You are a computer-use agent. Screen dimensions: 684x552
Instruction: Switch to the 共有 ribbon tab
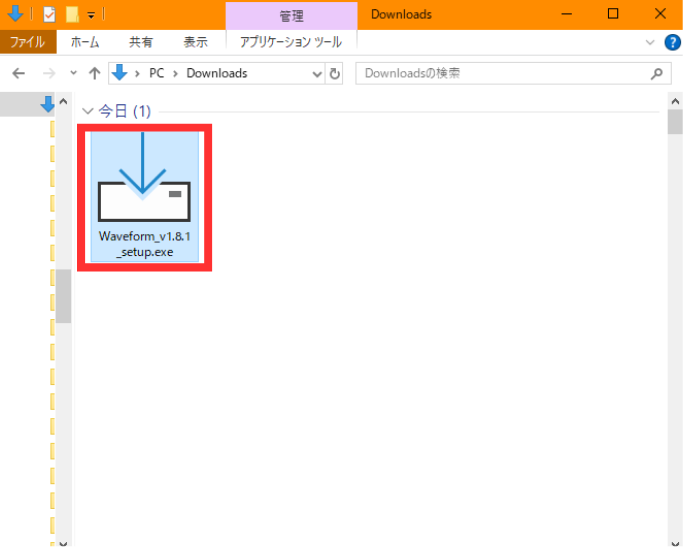141,42
